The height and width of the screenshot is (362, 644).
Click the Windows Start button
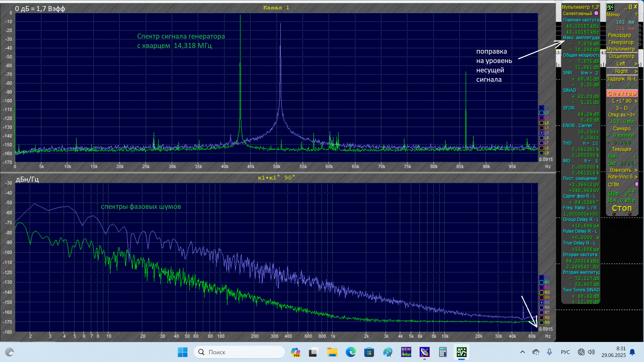[182, 352]
